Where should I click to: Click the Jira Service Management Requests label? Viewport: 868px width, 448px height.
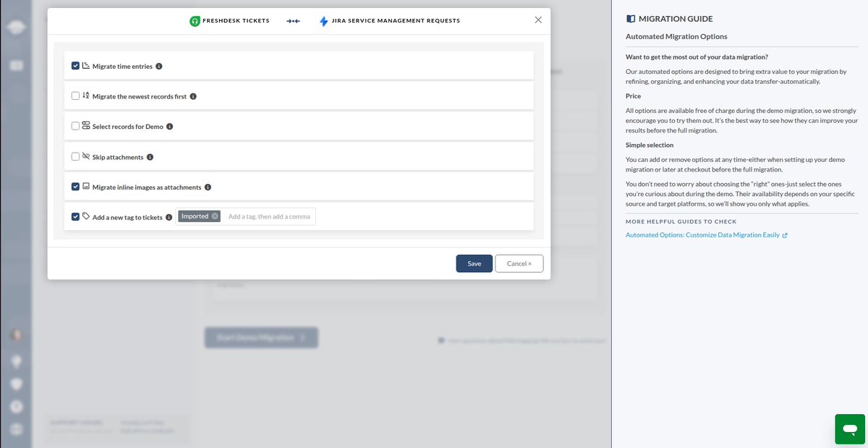point(396,21)
